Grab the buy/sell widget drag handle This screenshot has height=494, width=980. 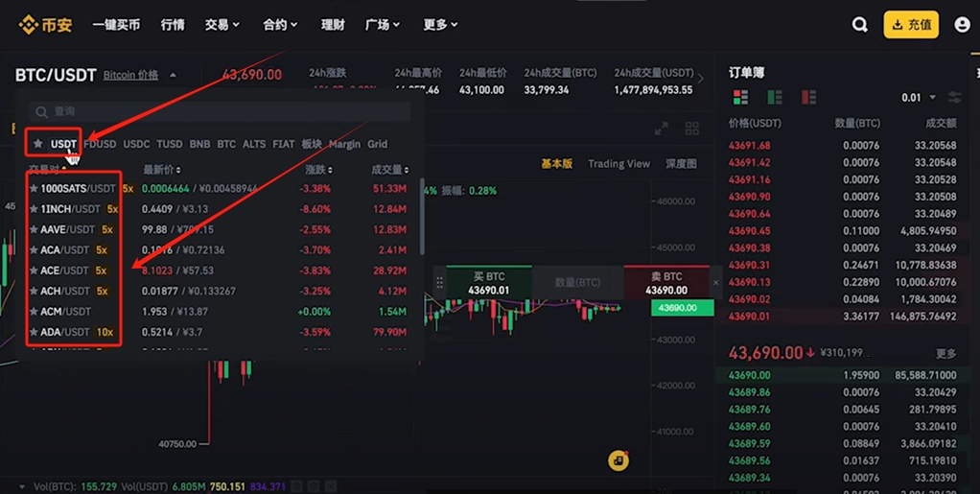tap(439, 283)
